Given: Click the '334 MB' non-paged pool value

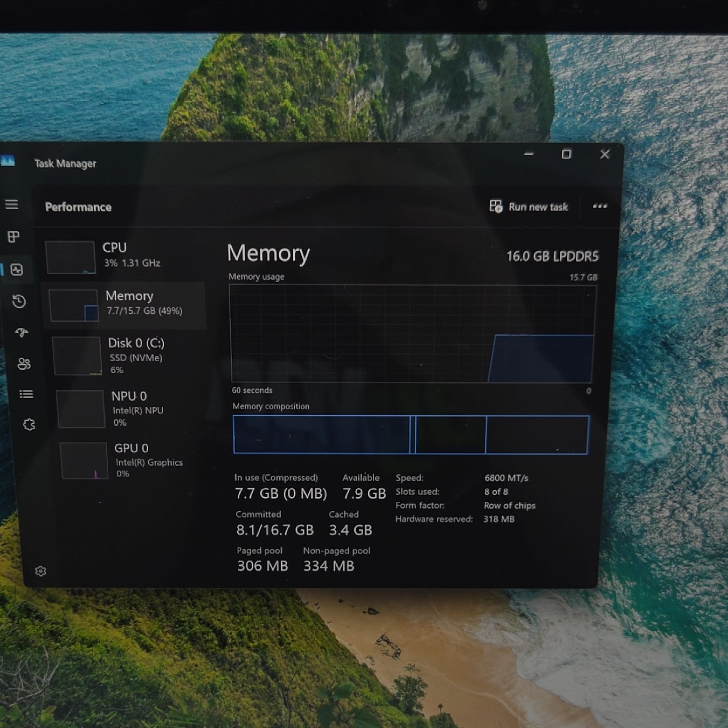Looking at the screenshot, I should coord(328,566).
